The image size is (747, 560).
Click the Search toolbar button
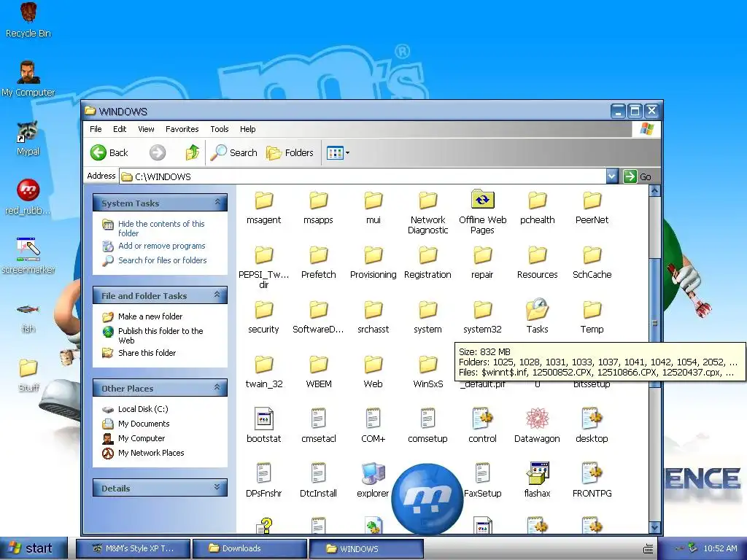point(234,153)
